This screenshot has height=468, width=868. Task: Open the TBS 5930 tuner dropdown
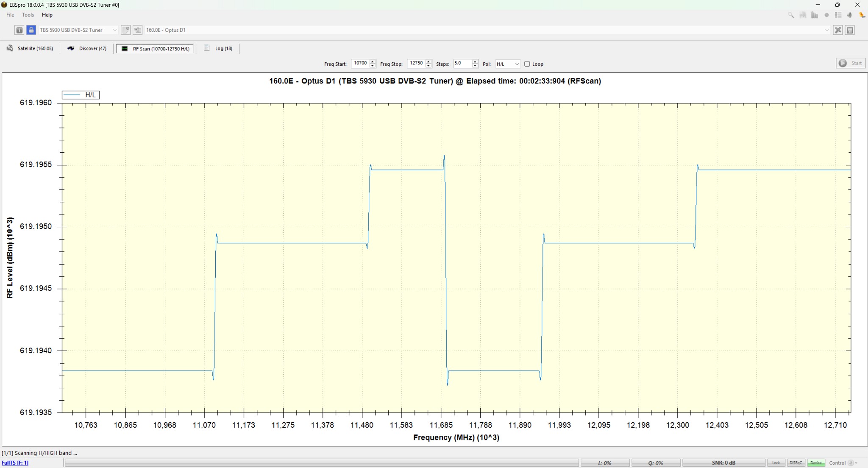click(x=114, y=30)
